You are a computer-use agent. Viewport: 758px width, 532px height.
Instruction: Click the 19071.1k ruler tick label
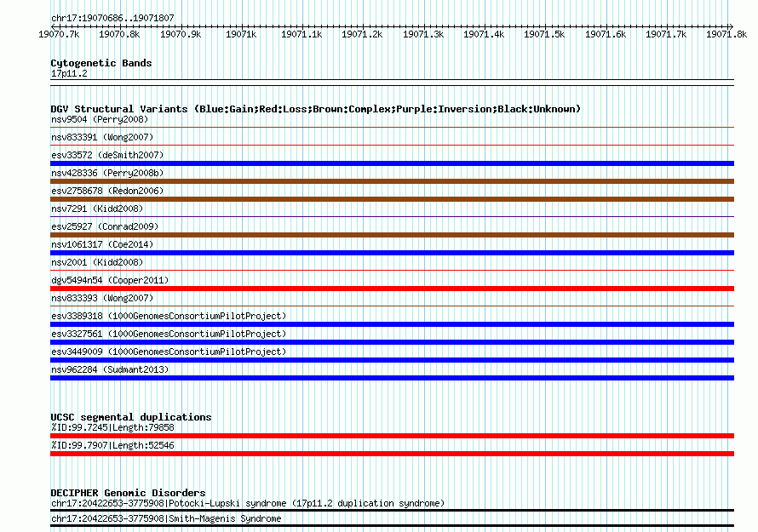tap(301, 34)
